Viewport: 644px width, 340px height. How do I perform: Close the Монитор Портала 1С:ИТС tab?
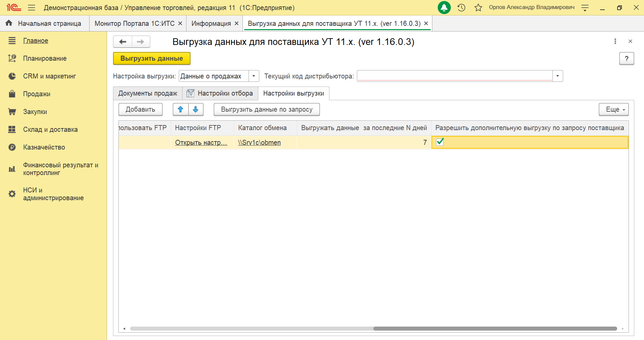180,23
